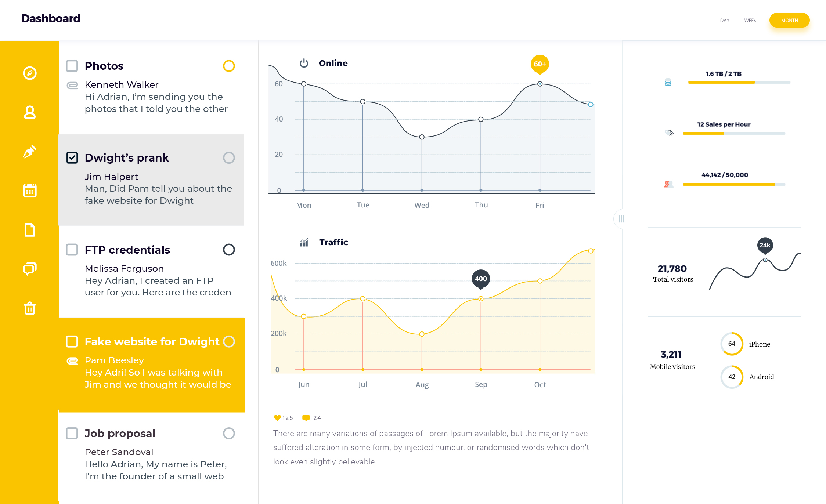Click the comments bubble icon
The image size is (826, 504).
[306, 418]
